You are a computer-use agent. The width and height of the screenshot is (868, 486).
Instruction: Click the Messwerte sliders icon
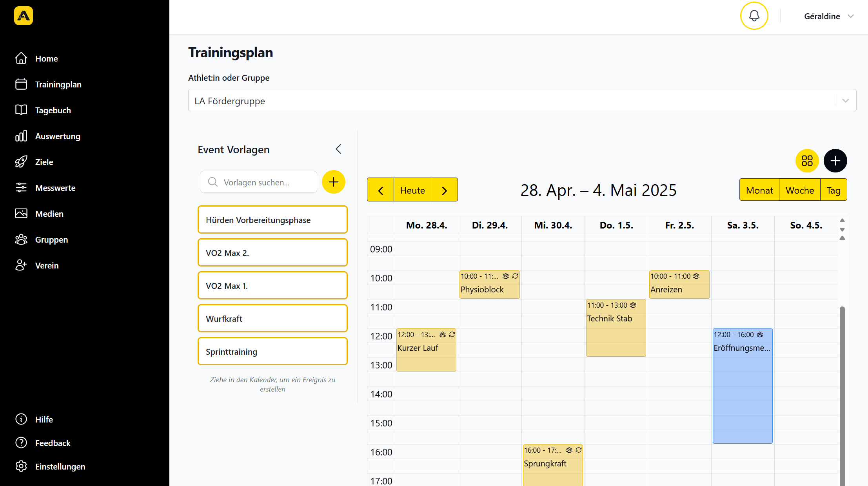click(x=21, y=188)
